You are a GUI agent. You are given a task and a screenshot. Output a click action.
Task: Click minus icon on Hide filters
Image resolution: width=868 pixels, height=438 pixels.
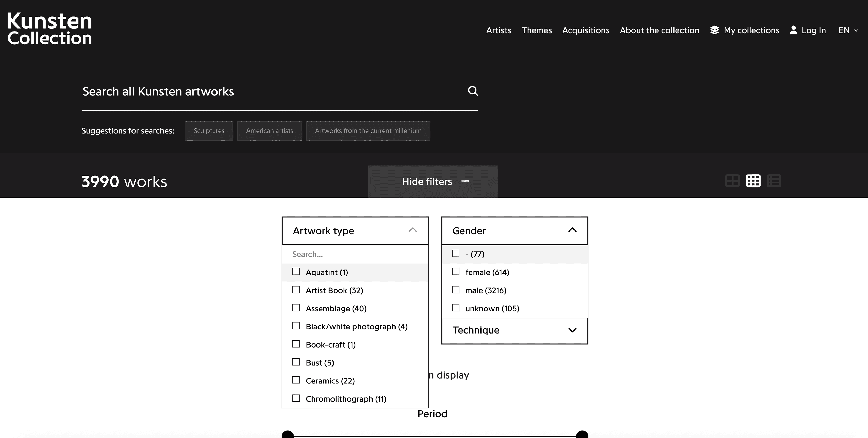[x=465, y=181]
